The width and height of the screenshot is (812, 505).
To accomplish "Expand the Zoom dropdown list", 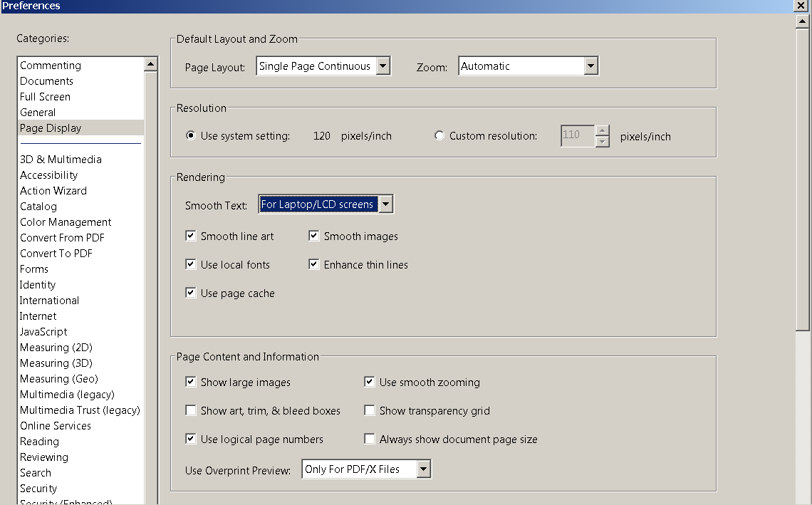I will coord(590,66).
